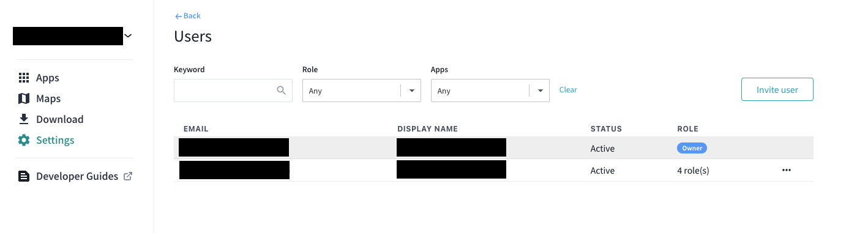Open Download section in sidebar
The image size is (868, 233).
coord(60,119)
